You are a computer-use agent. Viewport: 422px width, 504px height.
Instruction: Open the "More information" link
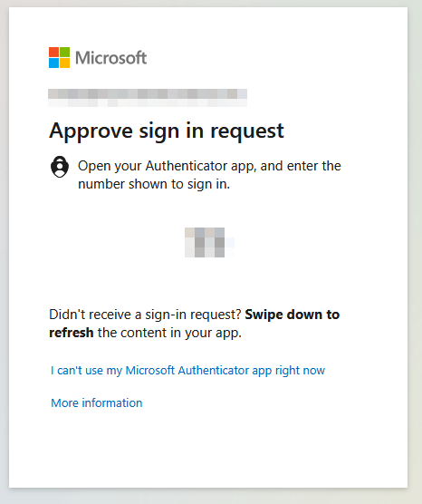pyautogui.click(x=97, y=402)
